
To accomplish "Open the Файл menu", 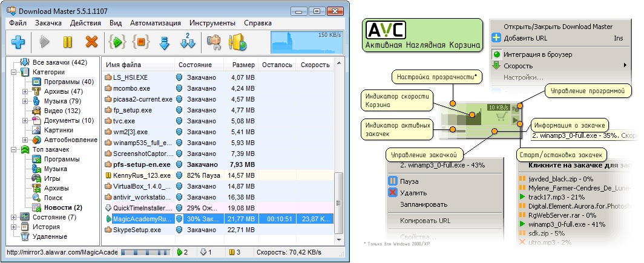I will 18,23.
